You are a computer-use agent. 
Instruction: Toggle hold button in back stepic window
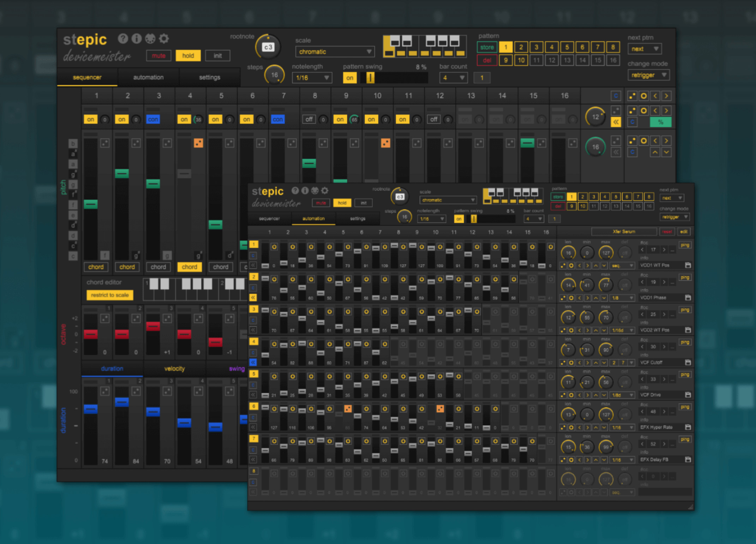(188, 55)
